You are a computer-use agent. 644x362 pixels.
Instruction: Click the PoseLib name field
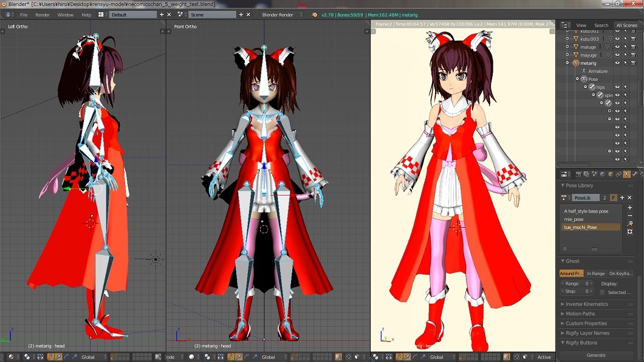586,198
